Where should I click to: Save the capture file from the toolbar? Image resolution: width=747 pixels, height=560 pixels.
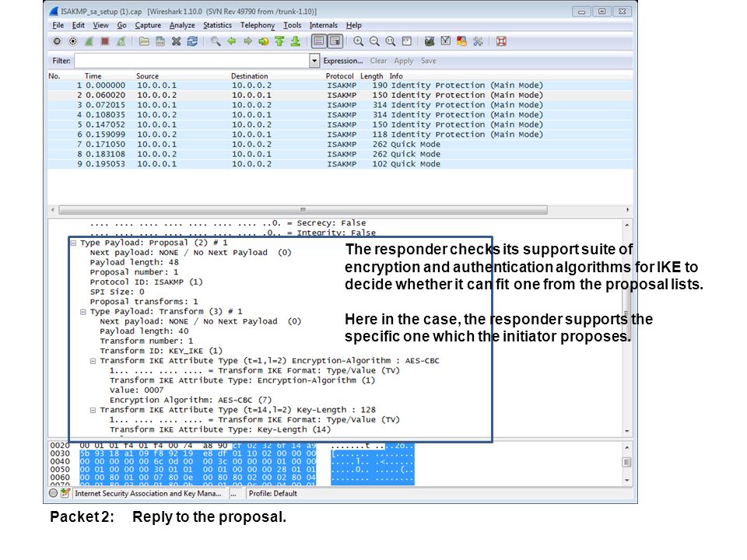[x=160, y=41]
